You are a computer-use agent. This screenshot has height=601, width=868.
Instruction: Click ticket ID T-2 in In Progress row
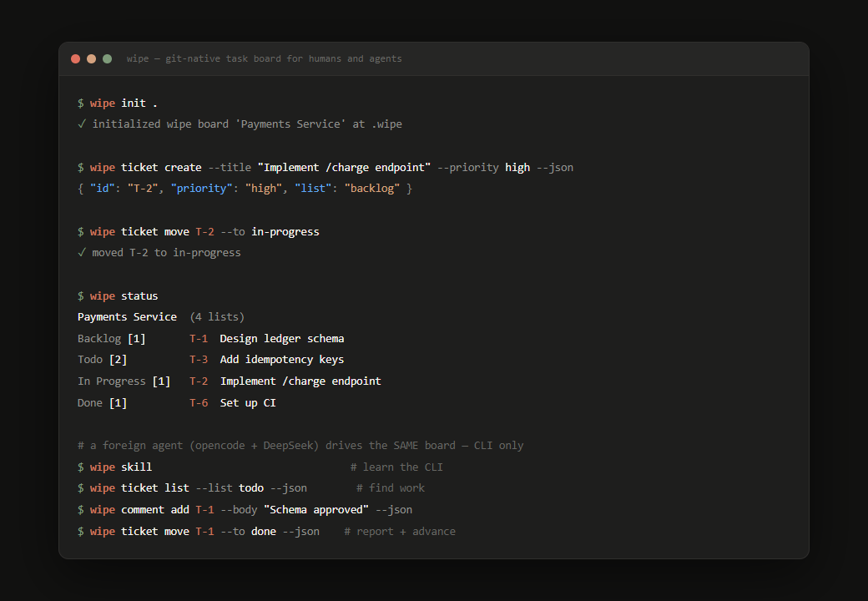click(198, 381)
